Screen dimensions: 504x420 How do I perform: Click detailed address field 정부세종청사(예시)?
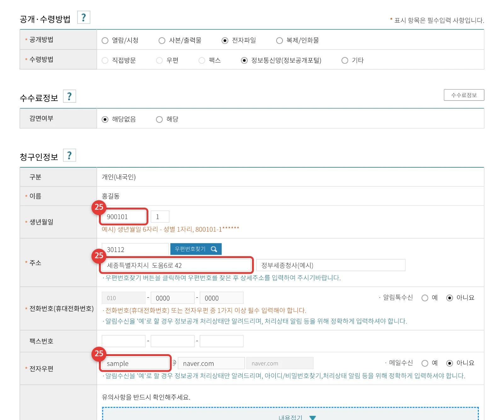[x=331, y=265]
